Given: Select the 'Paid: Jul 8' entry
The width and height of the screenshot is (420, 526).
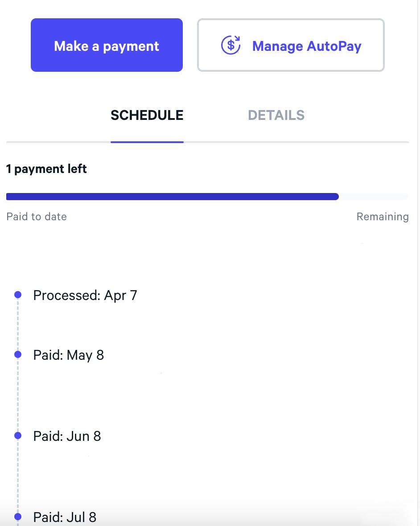Looking at the screenshot, I should pyautogui.click(x=65, y=517).
